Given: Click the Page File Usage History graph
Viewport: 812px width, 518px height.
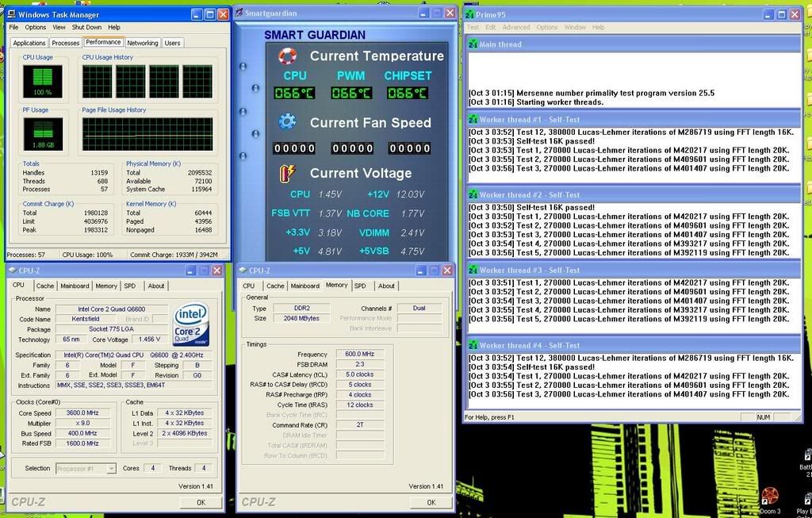Looking at the screenshot, I should coord(147,134).
